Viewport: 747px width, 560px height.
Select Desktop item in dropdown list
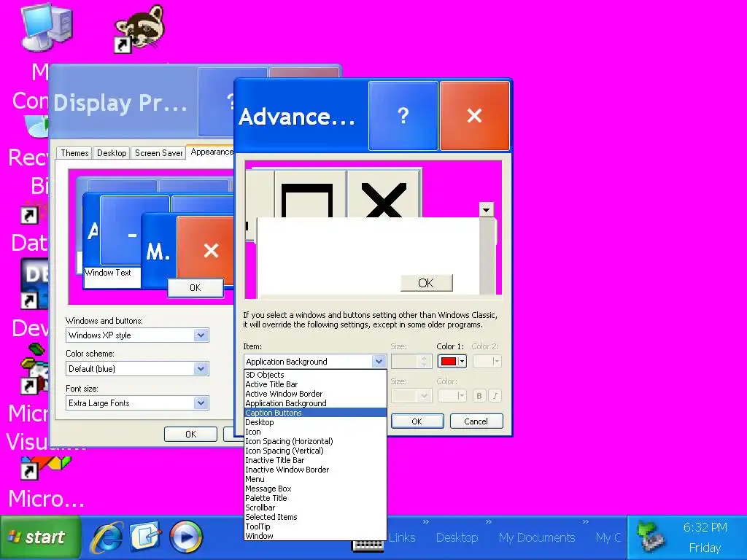point(315,422)
